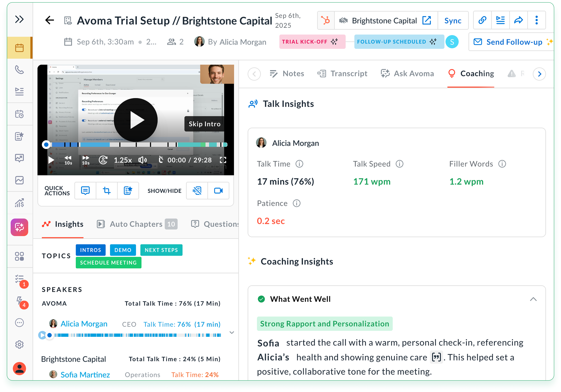This screenshot has height=392, width=561.
Task: Open the calls phone icon in sidebar
Action: 19,70
